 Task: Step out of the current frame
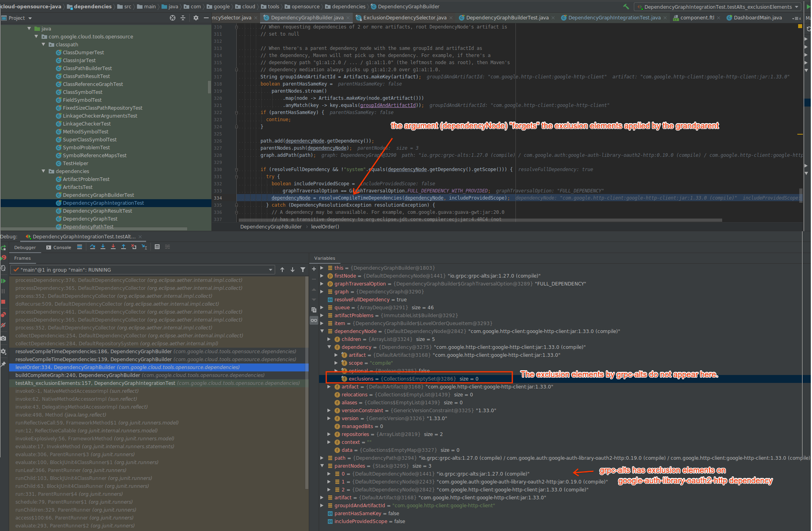point(124,247)
